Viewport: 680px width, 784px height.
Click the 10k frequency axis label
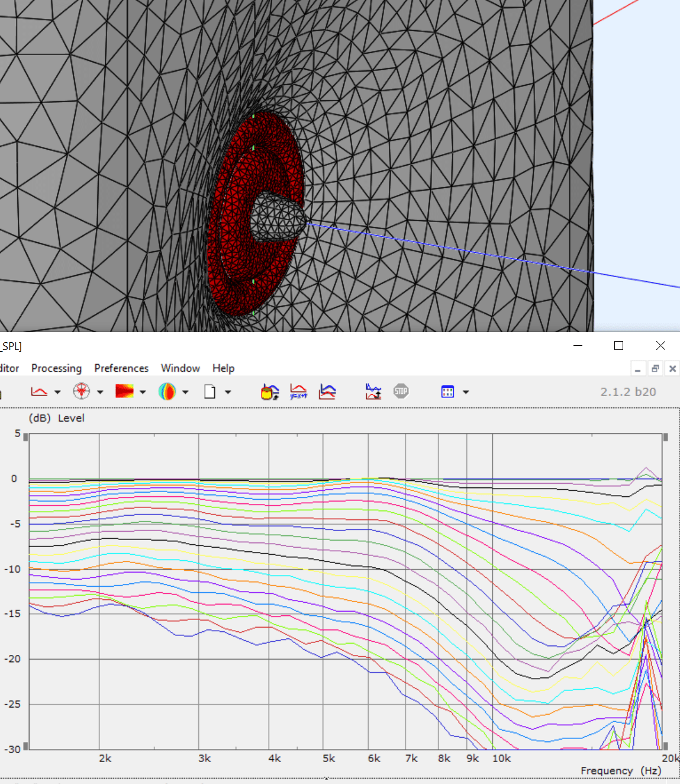pos(501,758)
